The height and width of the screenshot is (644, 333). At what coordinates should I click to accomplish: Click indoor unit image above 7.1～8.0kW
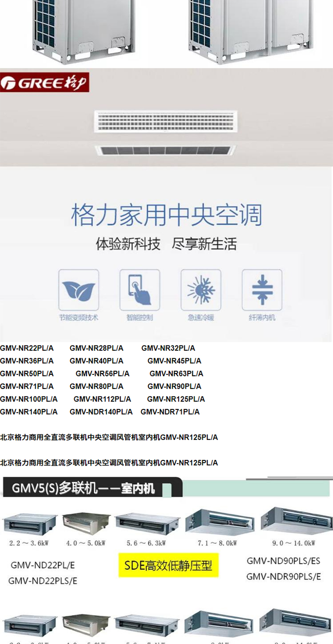point(220,521)
